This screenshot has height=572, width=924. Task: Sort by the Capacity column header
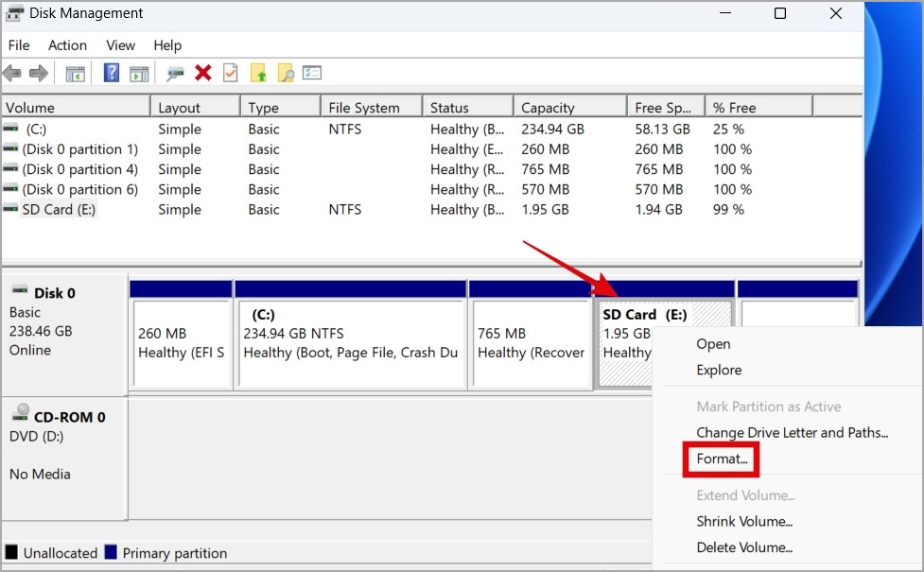pyautogui.click(x=570, y=107)
